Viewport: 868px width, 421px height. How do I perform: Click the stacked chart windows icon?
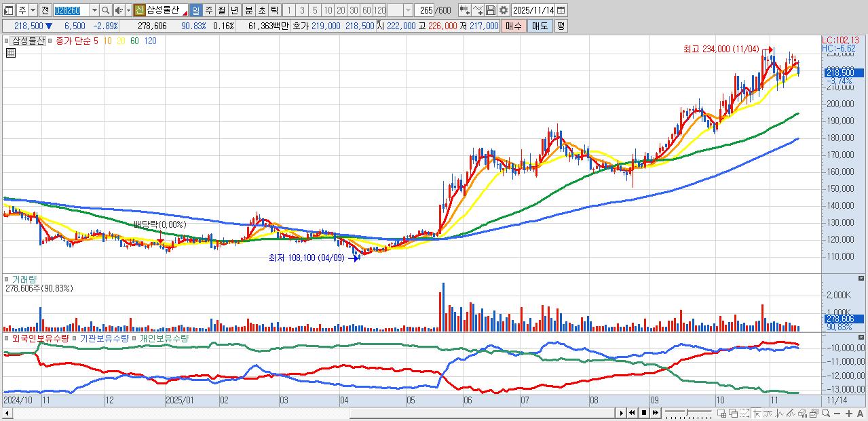pyautogui.click(x=814, y=413)
